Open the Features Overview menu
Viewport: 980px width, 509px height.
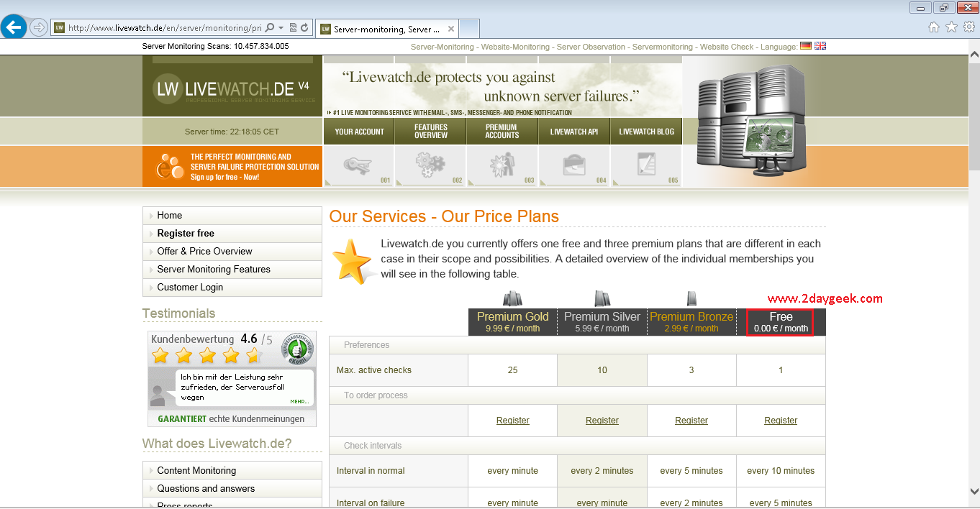pos(431,132)
